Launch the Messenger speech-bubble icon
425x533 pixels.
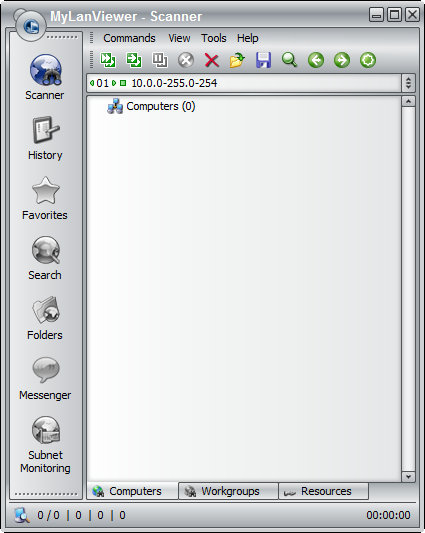[x=45, y=378]
